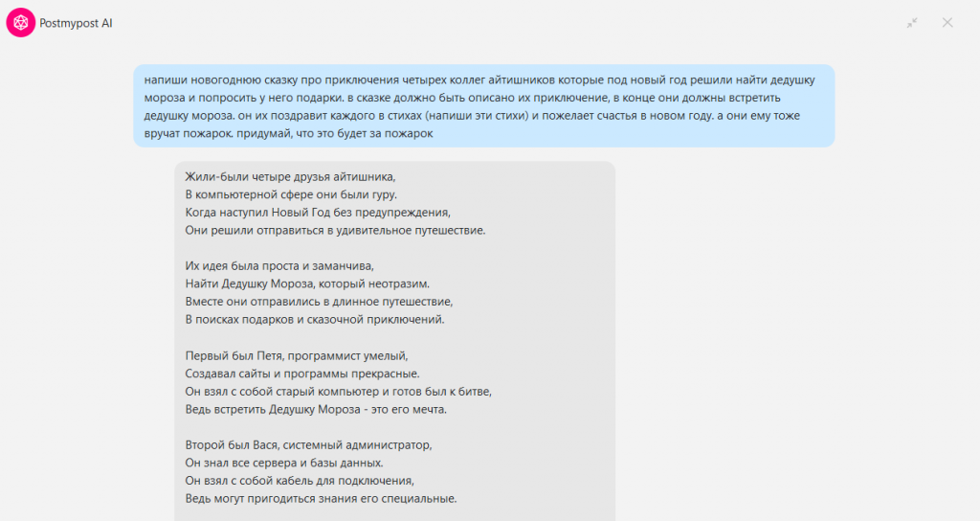The image size is (980, 521).
Task: Click the 'Postmypost AI' title text
Action: point(77,23)
